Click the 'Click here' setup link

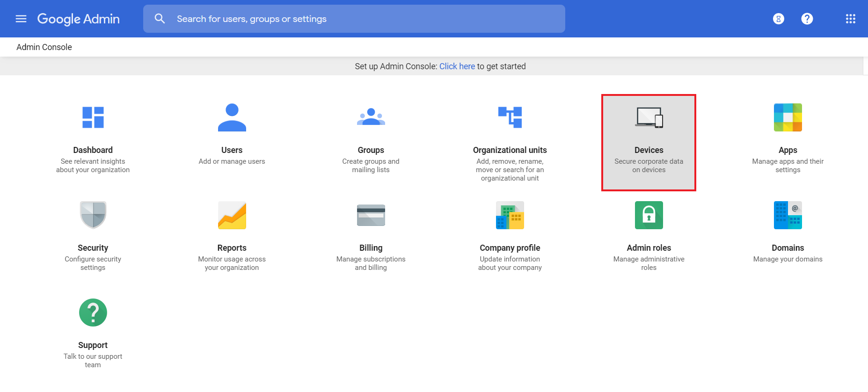457,66
